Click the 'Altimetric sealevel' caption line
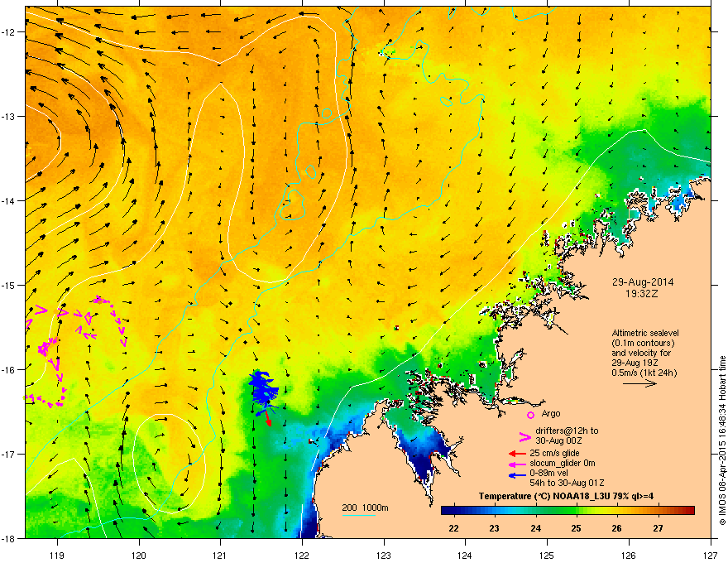 pos(645,333)
